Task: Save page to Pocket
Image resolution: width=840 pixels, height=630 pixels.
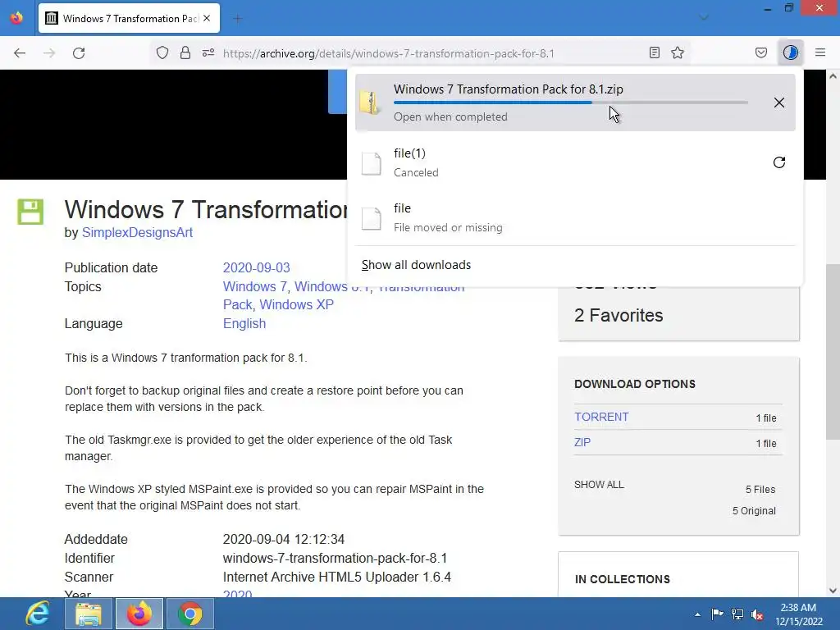Action: coord(761,53)
